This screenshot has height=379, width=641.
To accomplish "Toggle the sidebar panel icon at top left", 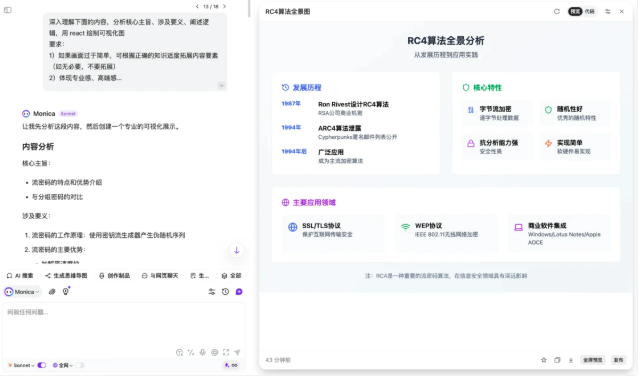I will [x=8, y=10].
